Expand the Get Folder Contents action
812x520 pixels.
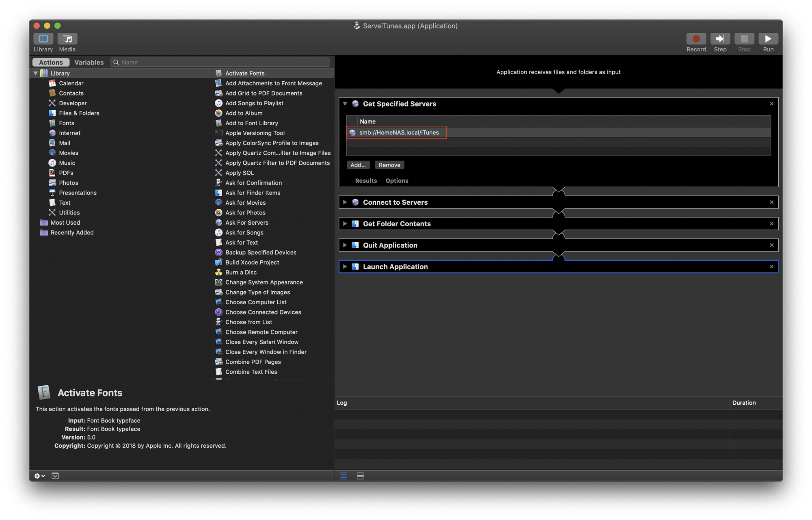(x=345, y=224)
